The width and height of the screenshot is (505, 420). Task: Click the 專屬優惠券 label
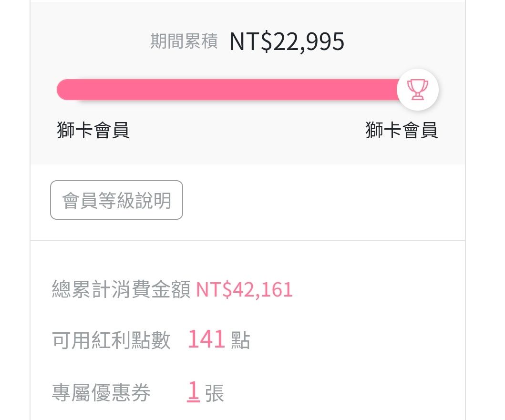coord(101,393)
